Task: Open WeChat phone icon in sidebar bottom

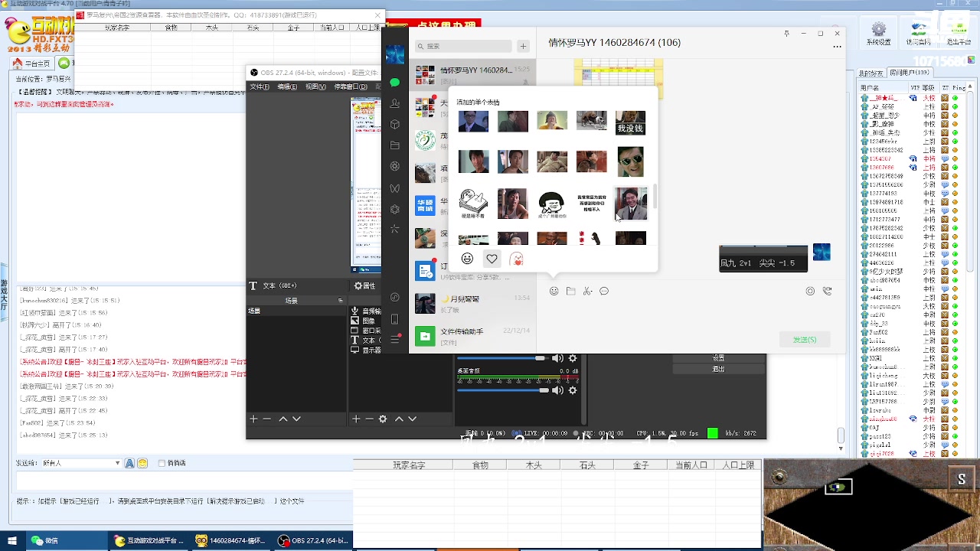Action: (395, 319)
